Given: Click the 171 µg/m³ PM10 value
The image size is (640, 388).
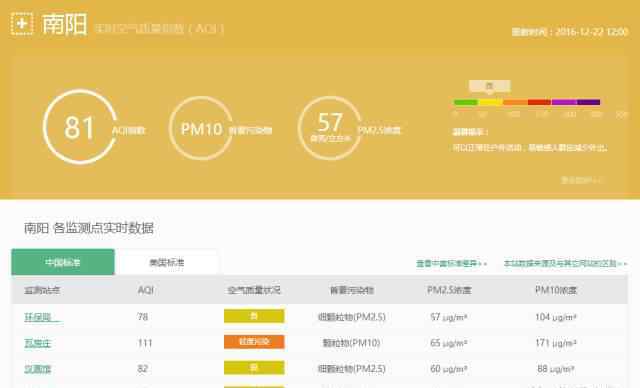Looking at the screenshot, I should (556, 343).
